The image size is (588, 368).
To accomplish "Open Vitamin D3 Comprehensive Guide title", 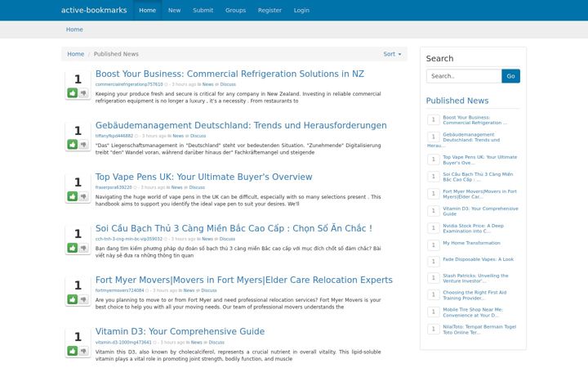I will pyautogui.click(x=180, y=331).
